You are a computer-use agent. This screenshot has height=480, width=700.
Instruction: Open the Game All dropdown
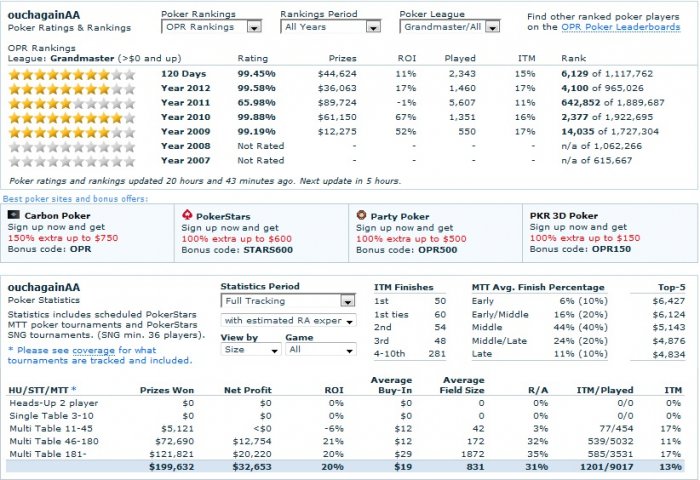(321, 350)
